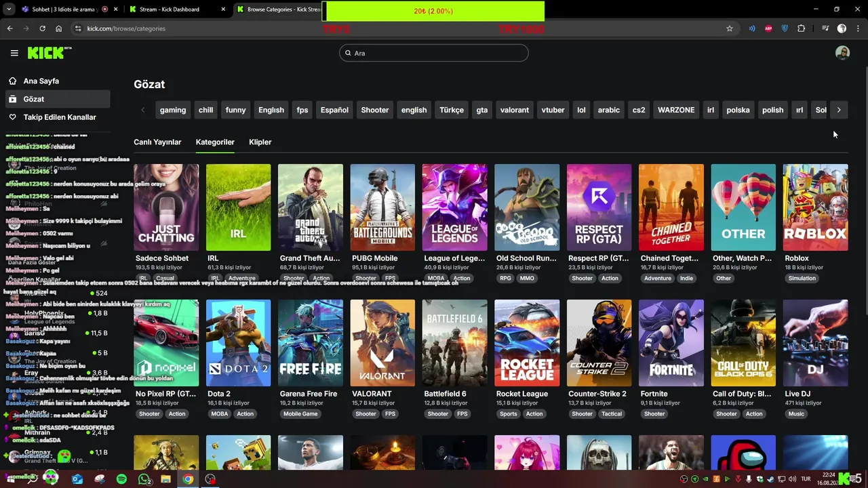
Task: Open WhatsApp from the taskbar
Action: coord(144,479)
